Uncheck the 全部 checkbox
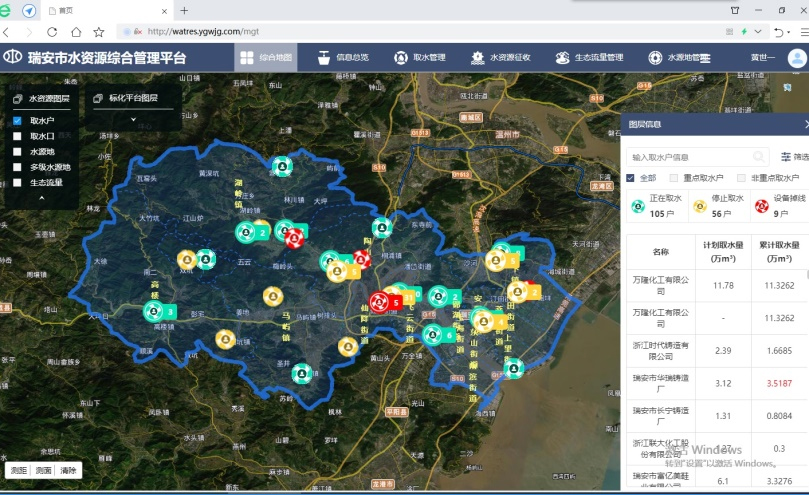The width and height of the screenshot is (809, 495). click(x=630, y=178)
